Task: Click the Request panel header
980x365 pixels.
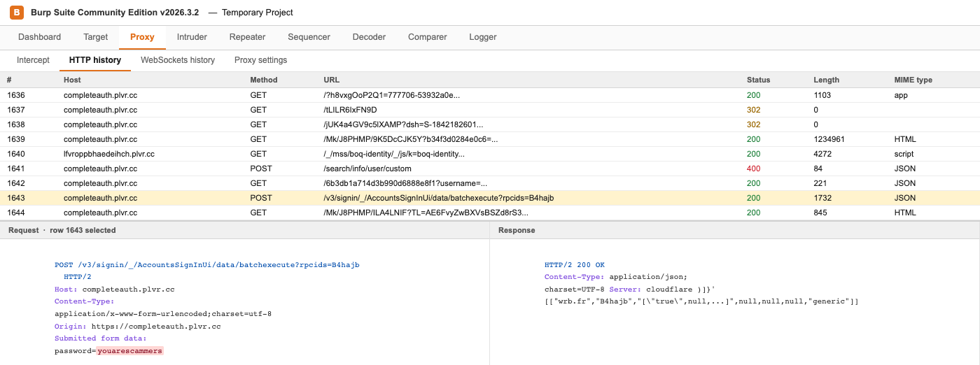Action: [245, 230]
